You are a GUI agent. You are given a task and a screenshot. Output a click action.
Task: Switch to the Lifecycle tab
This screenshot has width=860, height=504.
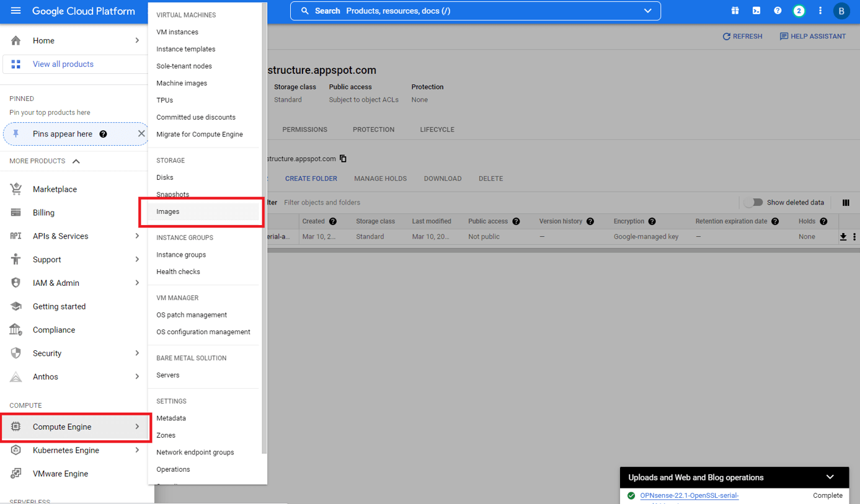tap(437, 130)
